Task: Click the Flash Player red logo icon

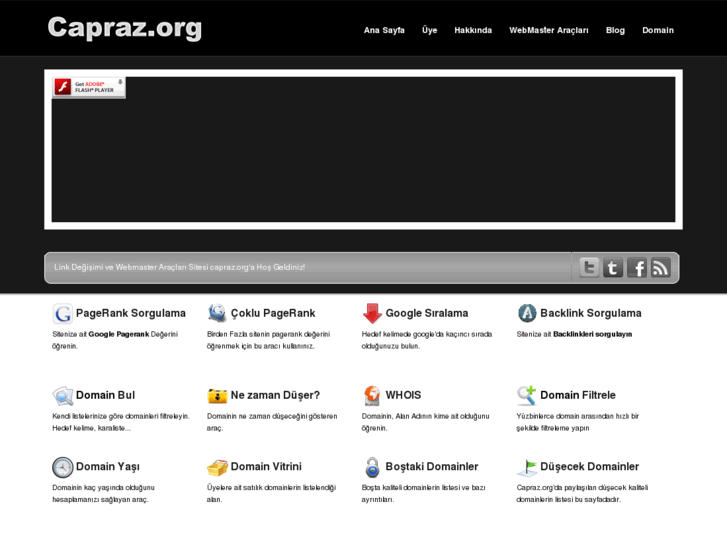Action: (x=63, y=87)
